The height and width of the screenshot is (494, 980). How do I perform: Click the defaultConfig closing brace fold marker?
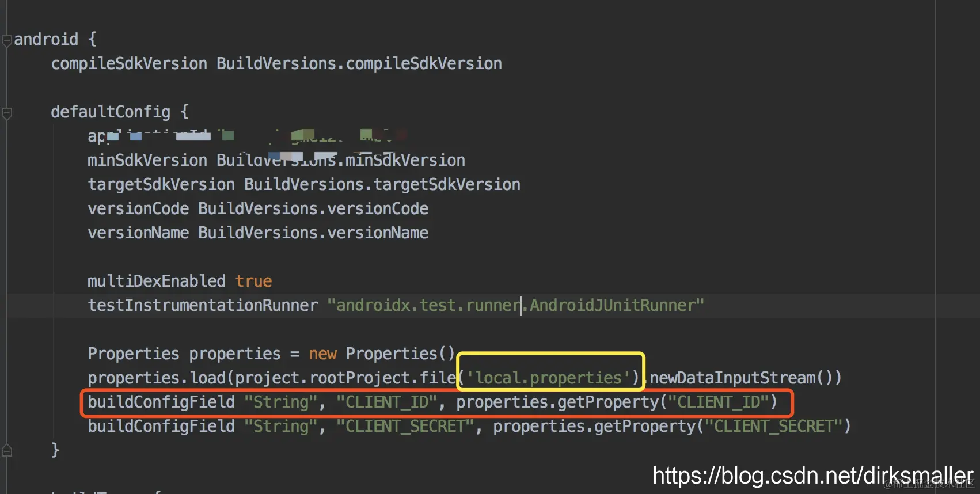coord(7,451)
